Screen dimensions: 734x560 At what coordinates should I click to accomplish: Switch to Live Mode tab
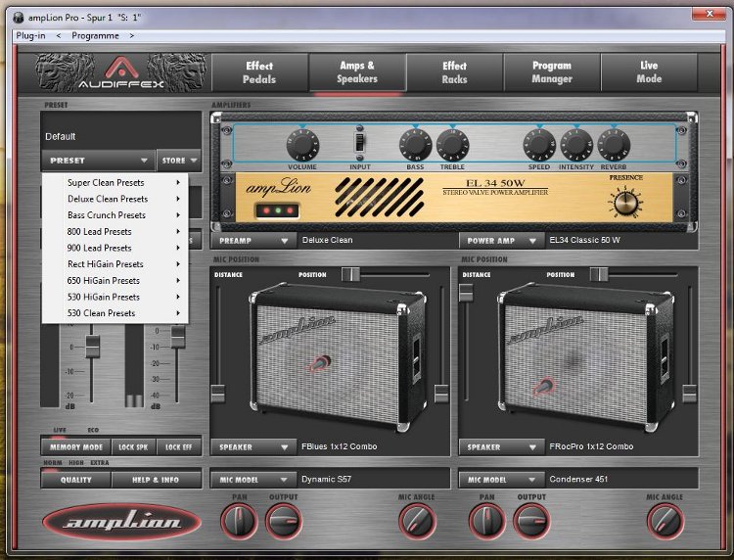tap(649, 72)
